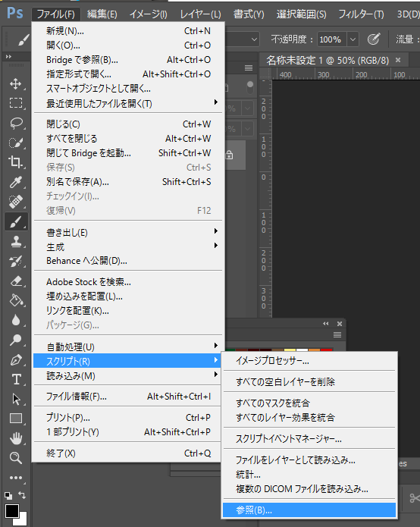420x527 pixels.
Task: Choose 開く(O)... menu item
Action: coord(128,45)
